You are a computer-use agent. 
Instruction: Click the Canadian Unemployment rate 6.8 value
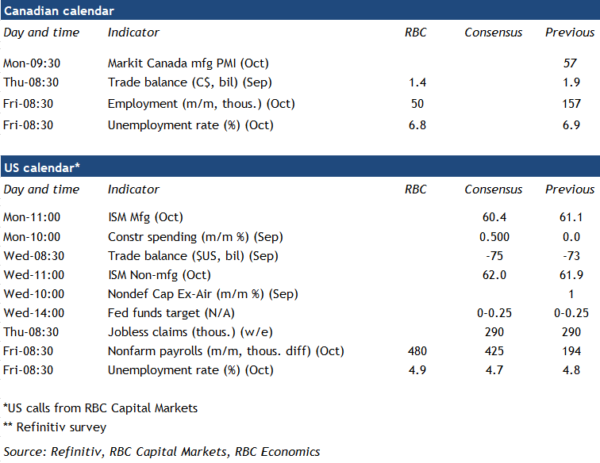pos(405,125)
